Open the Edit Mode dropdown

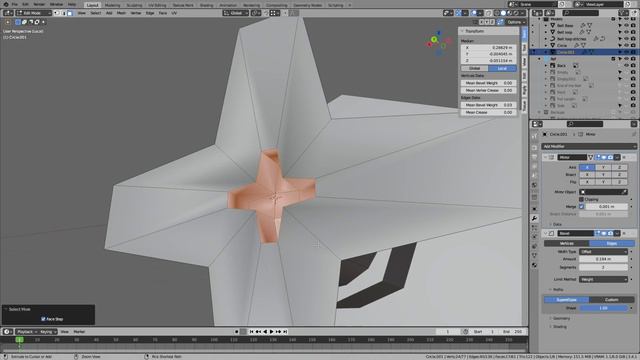(33, 13)
